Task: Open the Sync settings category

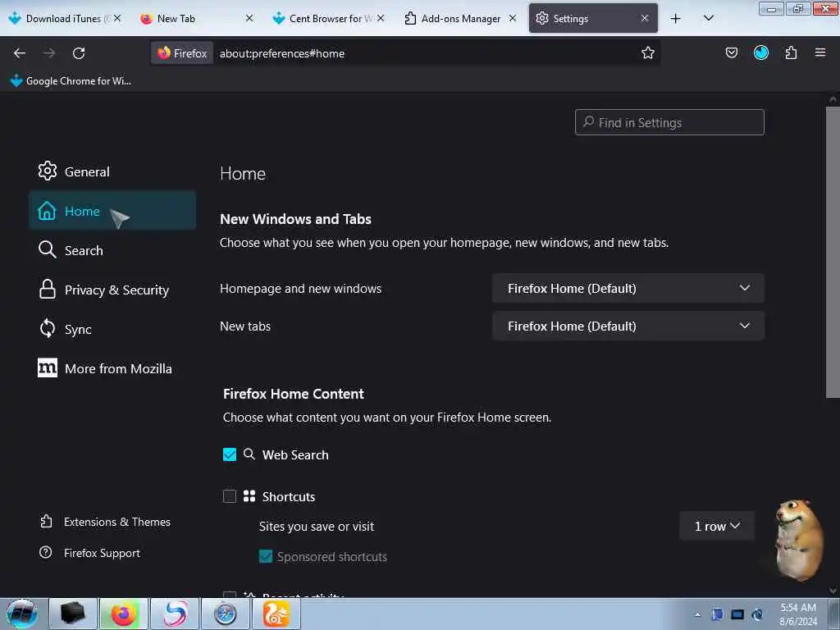Action: click(x=112, y=329)
